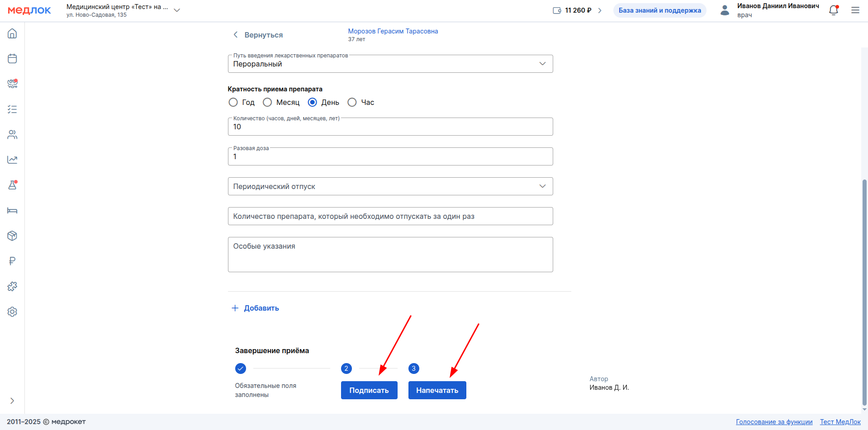Click the "Подписать" button

click(x=369, y=390)
